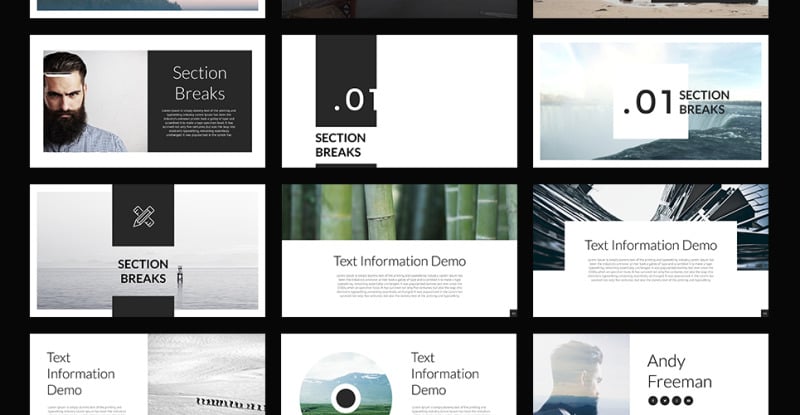The width and height of the screenshot is (800, 415).
Task: Select the bearded man photo
Action: tap(95, 101)
